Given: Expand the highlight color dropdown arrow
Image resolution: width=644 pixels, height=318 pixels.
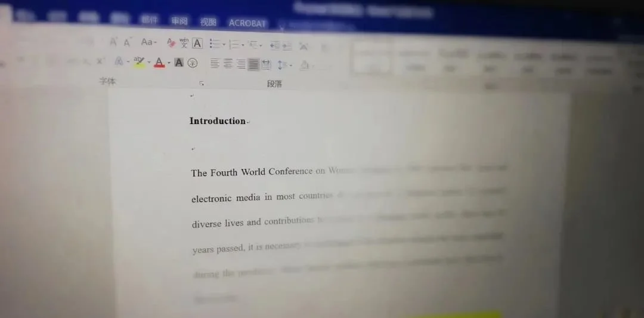Looking at the screenshot, I should [x=148, y=63].
